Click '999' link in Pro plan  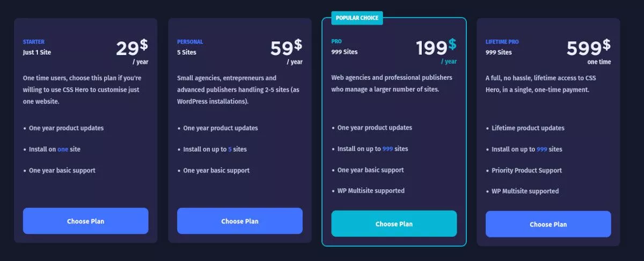tap(388, 149)
